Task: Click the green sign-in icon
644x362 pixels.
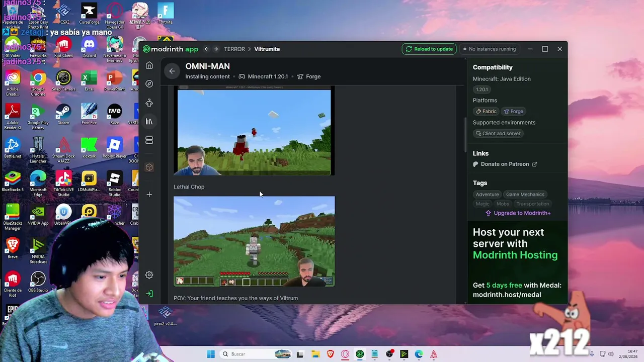Action: (x=149, y=294)
